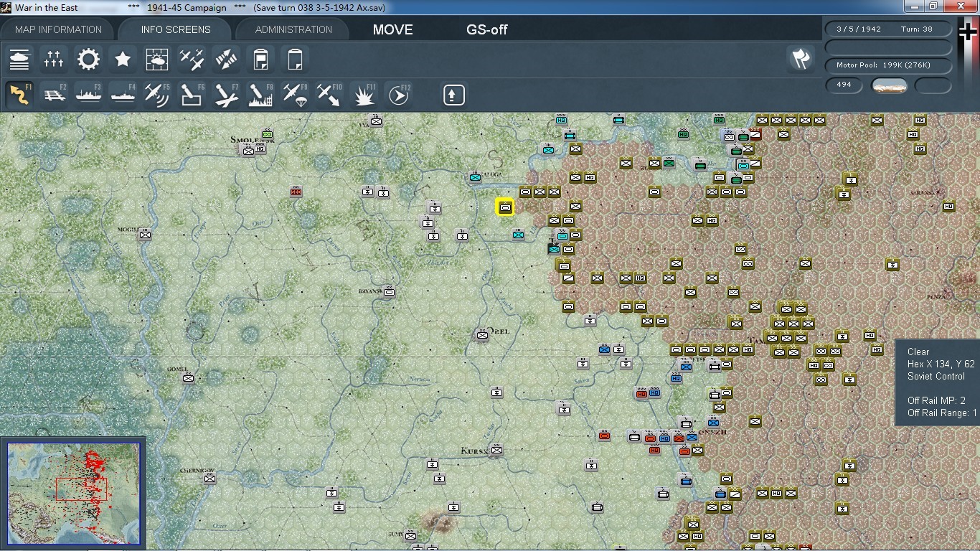980x551 pixels.
Task: Click the Clear terrain tooltip text
Action: coord(918,352)
